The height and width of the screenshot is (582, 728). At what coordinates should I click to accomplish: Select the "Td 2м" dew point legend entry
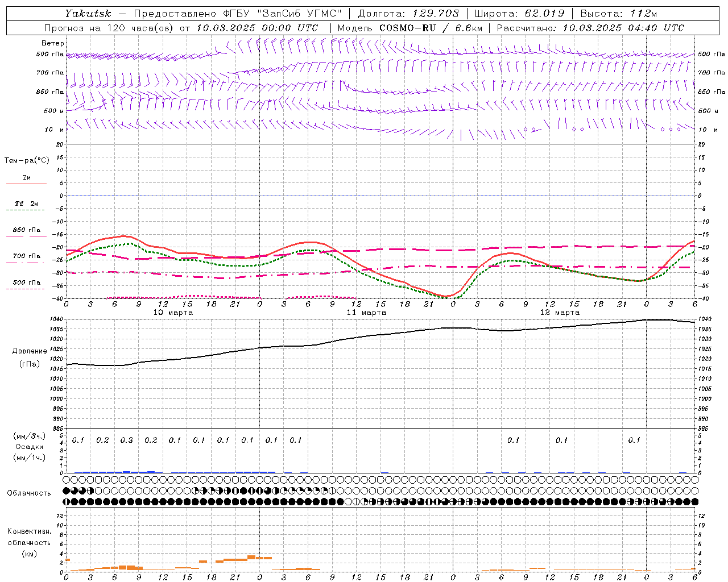[x=27, y=203]
